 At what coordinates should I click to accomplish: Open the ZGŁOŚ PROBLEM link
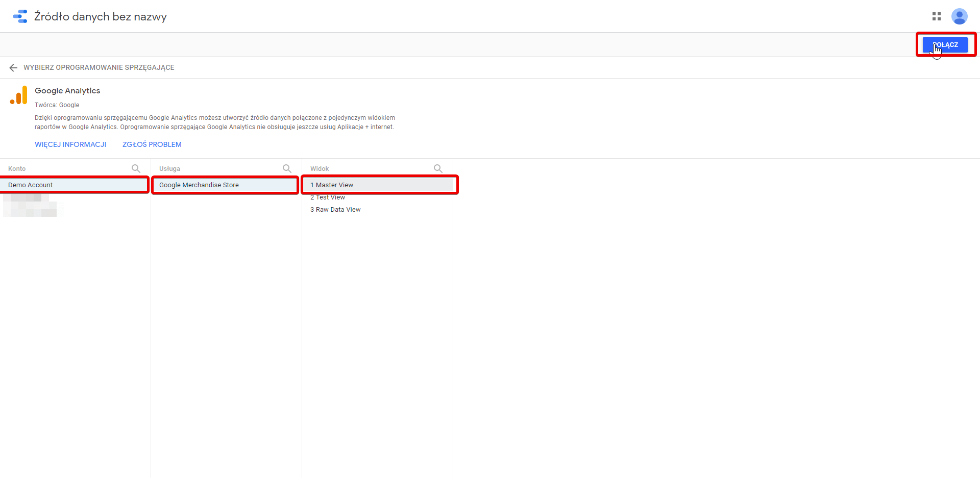(x=152, y=144)
